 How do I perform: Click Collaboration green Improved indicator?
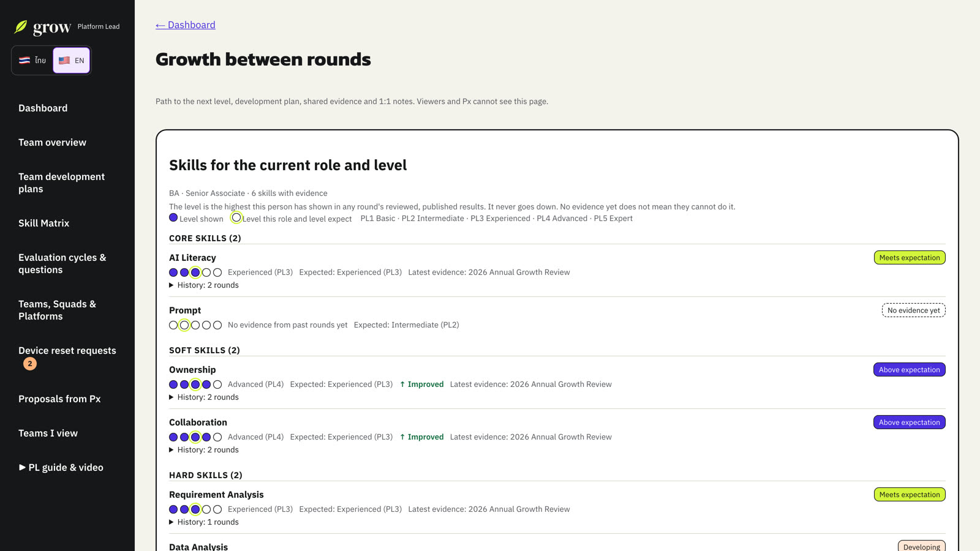(x=421, y=437)
